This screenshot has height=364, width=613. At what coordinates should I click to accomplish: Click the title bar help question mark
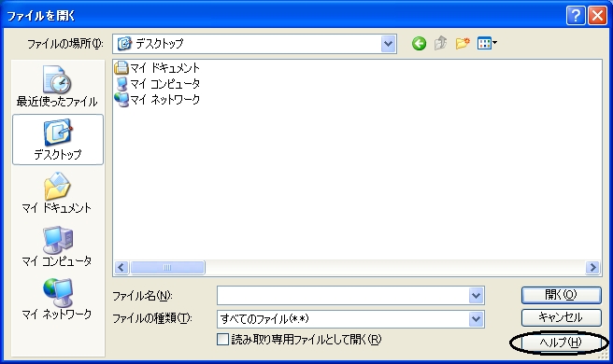[x=576, y=16]
